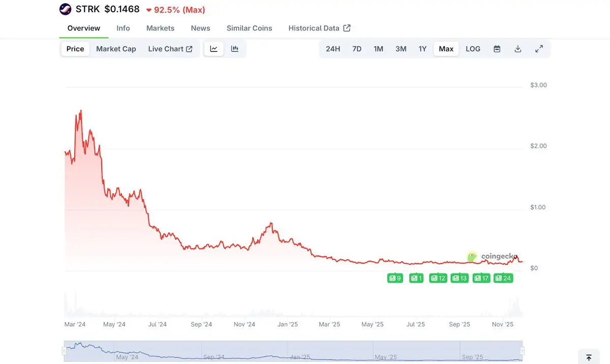Choose the 1Y time range
This screenshot has width=610, height=364.
pyautogui.click(x=422, y=49)
